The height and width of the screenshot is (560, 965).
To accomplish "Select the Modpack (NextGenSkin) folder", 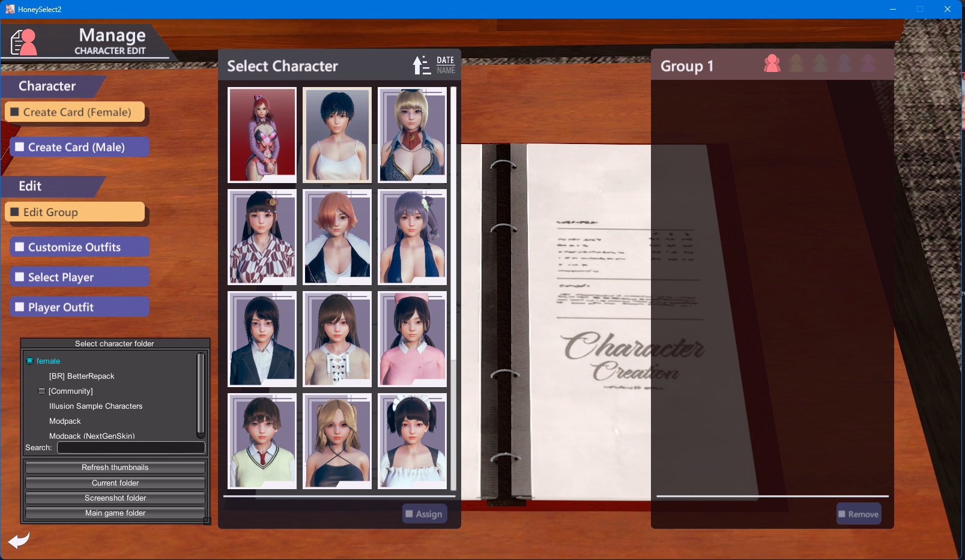I will point(92,436).
